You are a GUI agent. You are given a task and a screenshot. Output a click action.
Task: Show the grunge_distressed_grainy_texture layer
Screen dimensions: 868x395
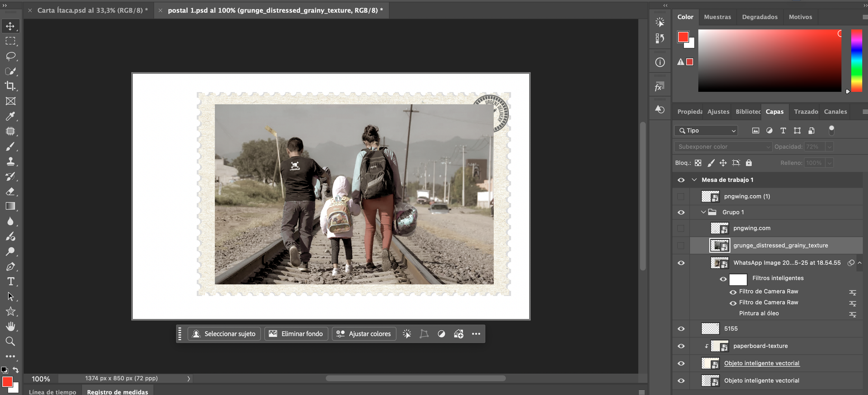(681, 245)
